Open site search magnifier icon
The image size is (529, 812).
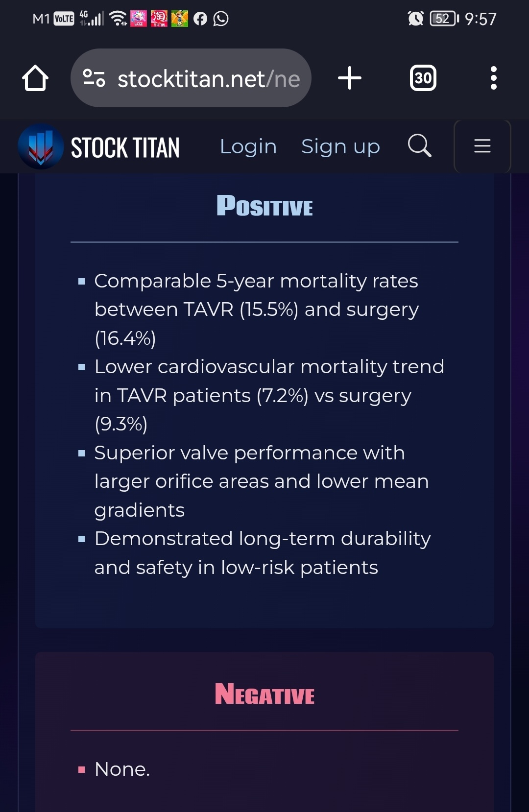(x=420, y=145)
